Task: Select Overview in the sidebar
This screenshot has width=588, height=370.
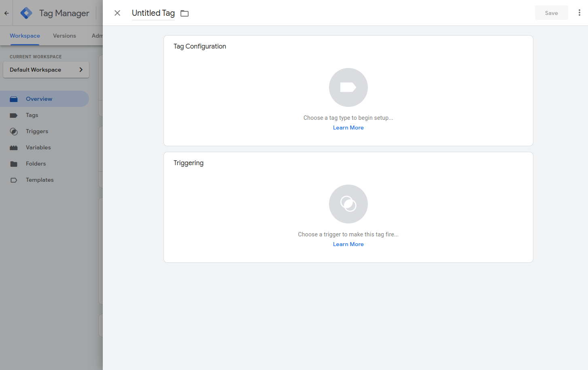Action: (x=45, y=99)
